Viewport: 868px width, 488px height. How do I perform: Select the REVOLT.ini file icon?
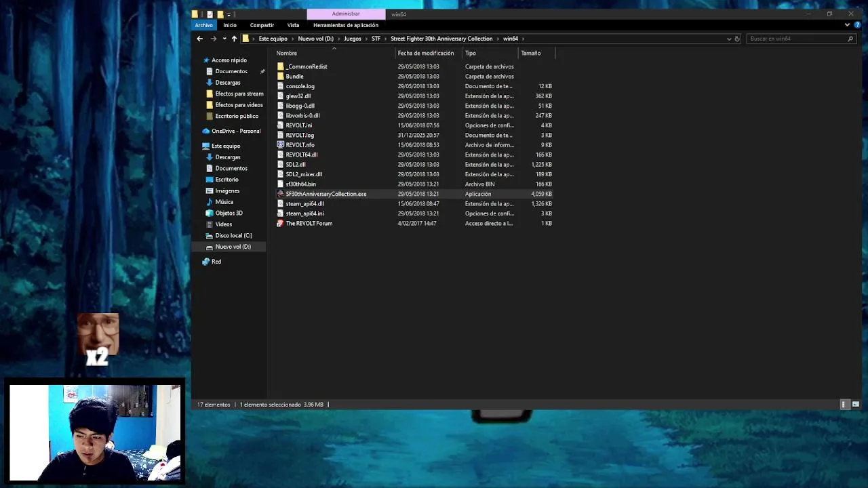pos(281,125)
